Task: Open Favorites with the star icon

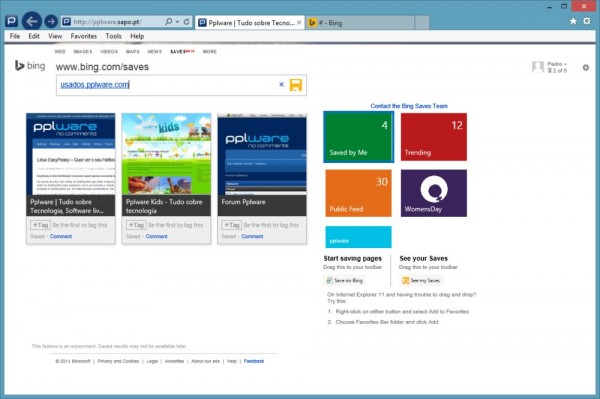Action: 573,21
